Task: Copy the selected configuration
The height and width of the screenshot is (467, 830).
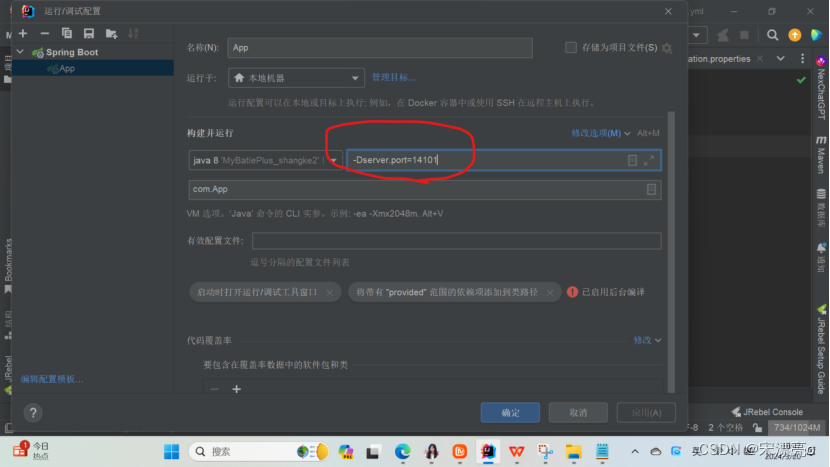Action: pos(67,33)
